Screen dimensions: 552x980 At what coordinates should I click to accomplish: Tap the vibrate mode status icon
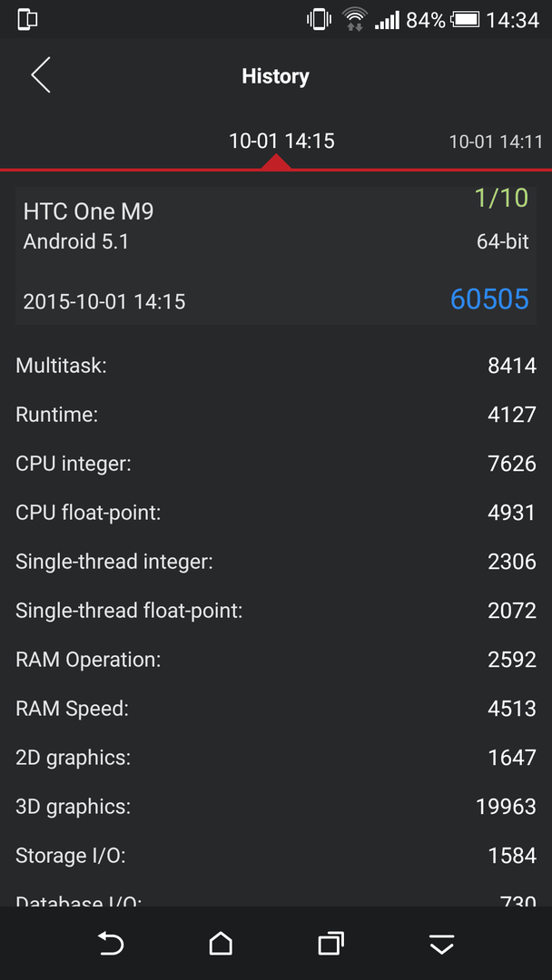[319, 19]
